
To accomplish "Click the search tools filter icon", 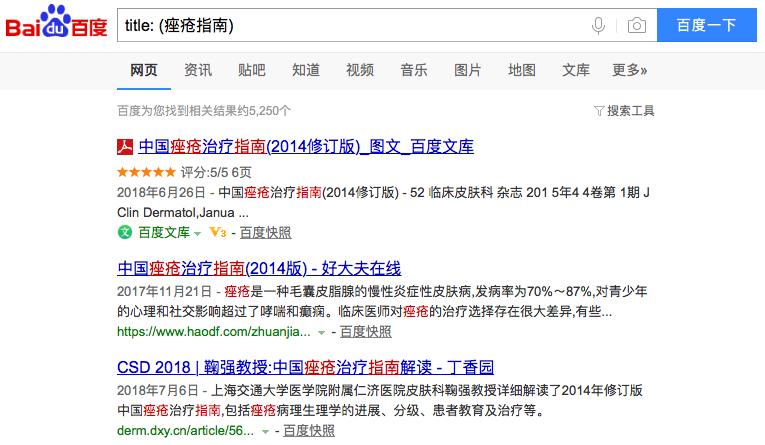I will [599, 111].
